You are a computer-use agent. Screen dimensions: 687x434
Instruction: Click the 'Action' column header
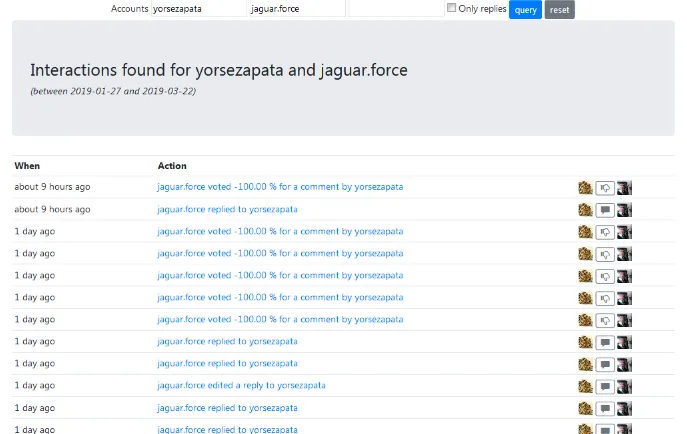[172, 166]
